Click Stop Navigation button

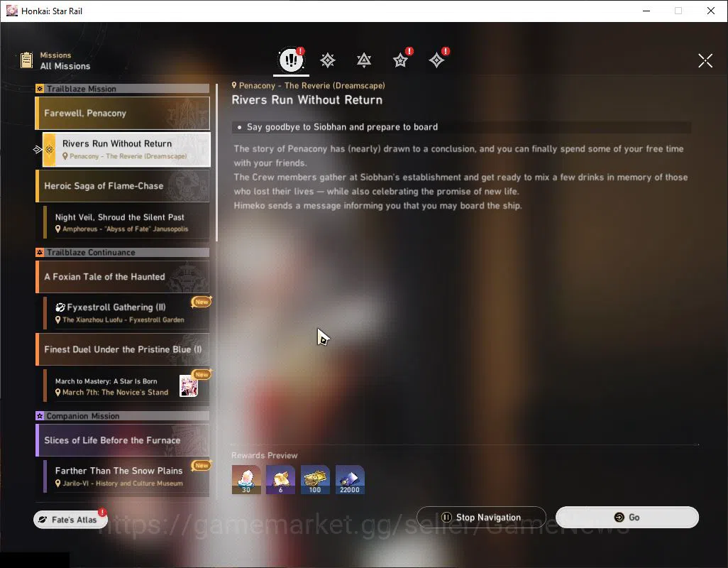(x=481, y=518)
